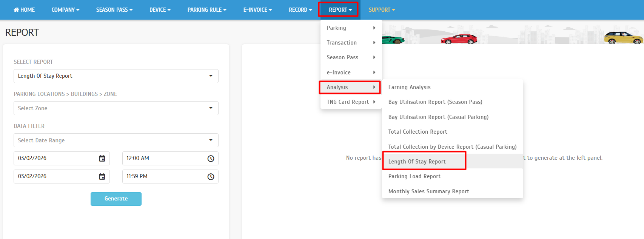Screen dimensions: 644x239
Task: Click the start time field showing 12:00 AM
Action: click(x=164, y=159)
